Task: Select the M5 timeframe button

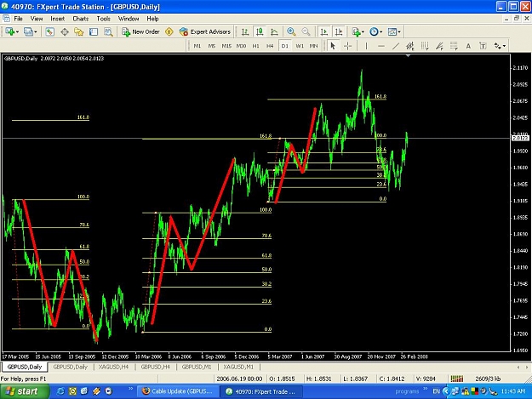Action: 212,46
